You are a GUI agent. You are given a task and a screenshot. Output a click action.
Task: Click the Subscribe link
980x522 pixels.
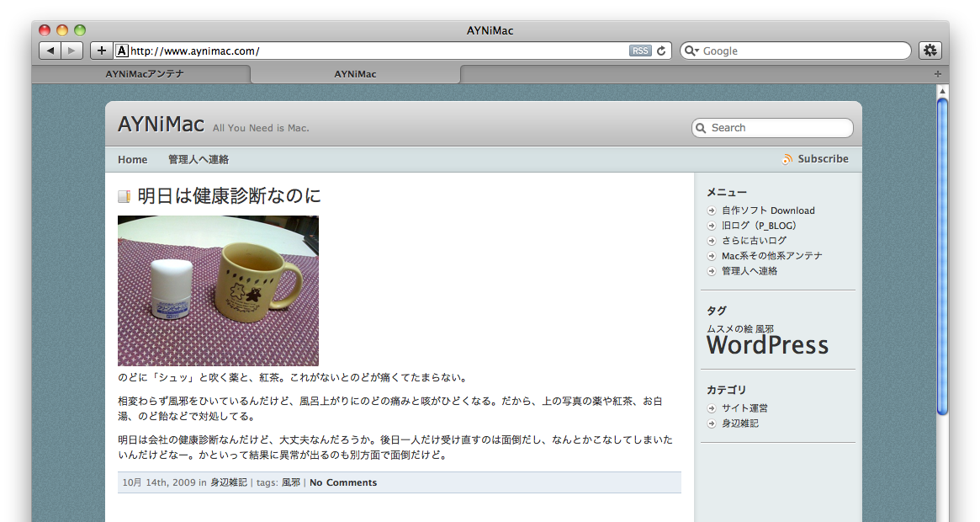[x=823, y=159]
